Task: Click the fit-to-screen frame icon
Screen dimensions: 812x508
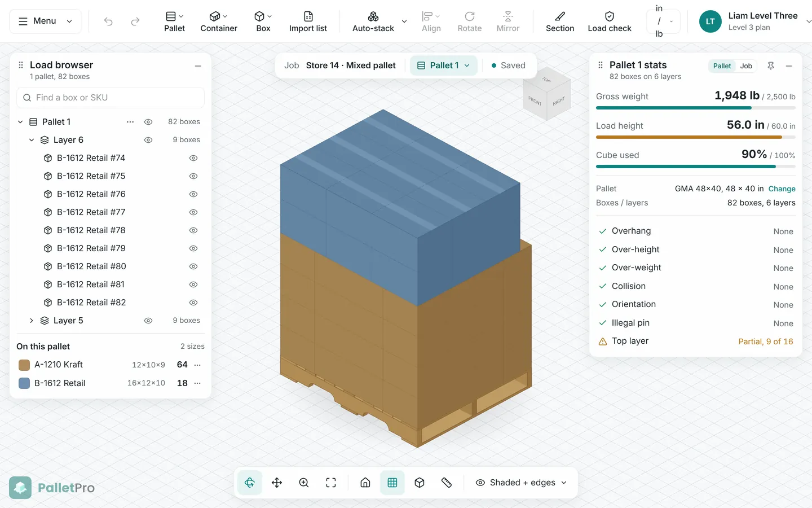Action: click(x=331, y=483)
